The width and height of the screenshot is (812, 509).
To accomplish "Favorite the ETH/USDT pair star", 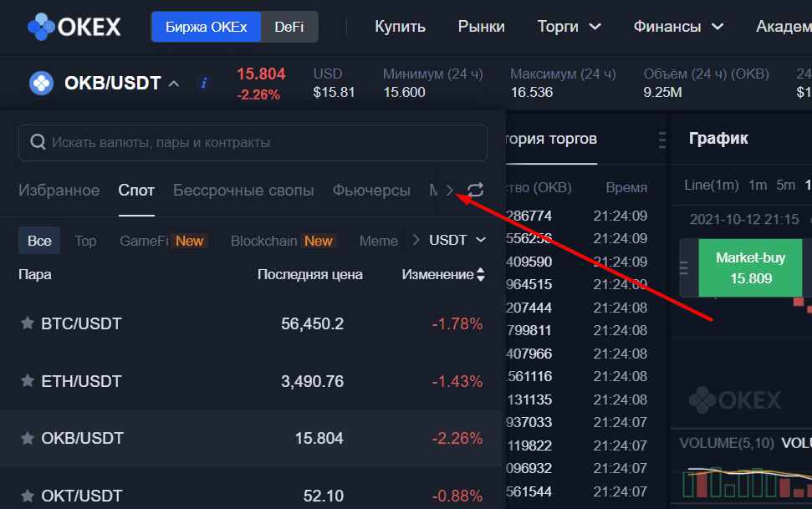I will coord(28,380).
